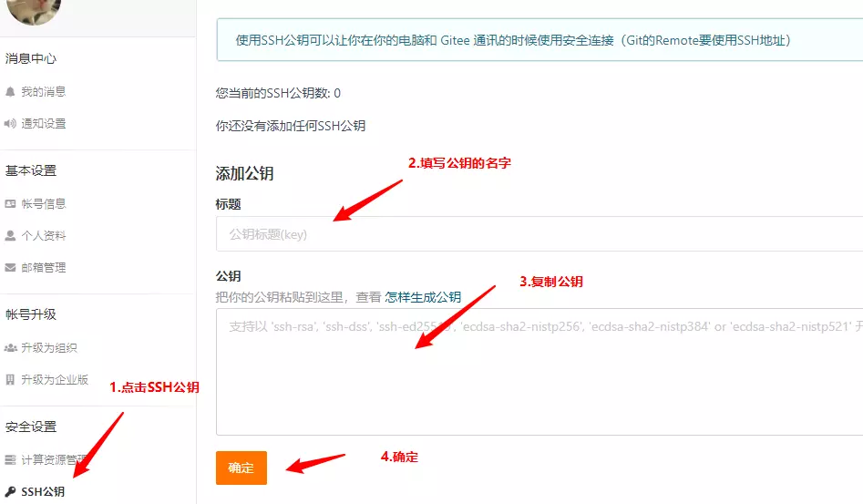Open the 怎样生成公钥 help link
Viewport: 863px width, 504px height.
423,297
